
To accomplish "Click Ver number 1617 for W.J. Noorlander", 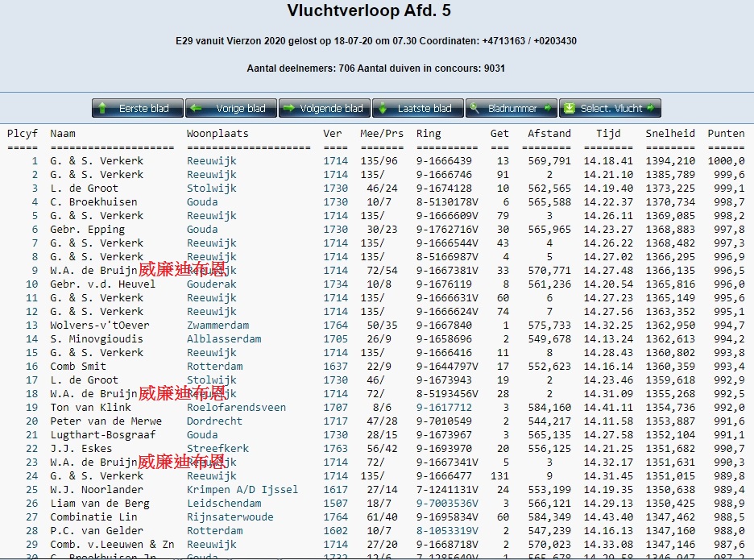I will (x=336, y=490).
